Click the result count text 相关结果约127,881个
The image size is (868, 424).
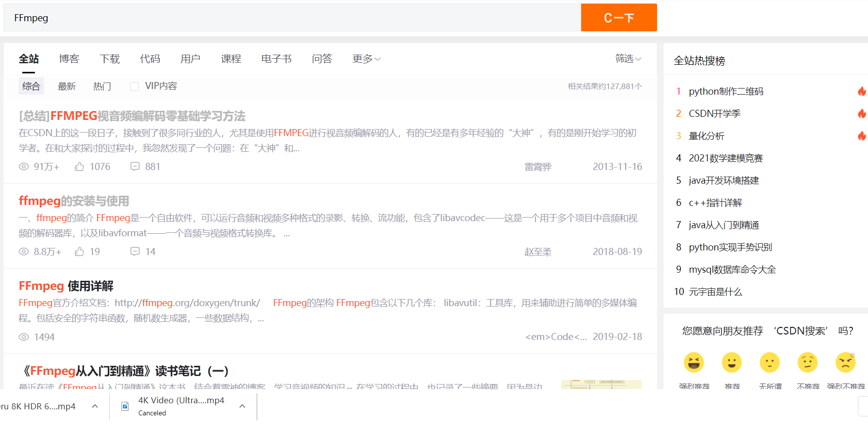[x=605, y=86]
